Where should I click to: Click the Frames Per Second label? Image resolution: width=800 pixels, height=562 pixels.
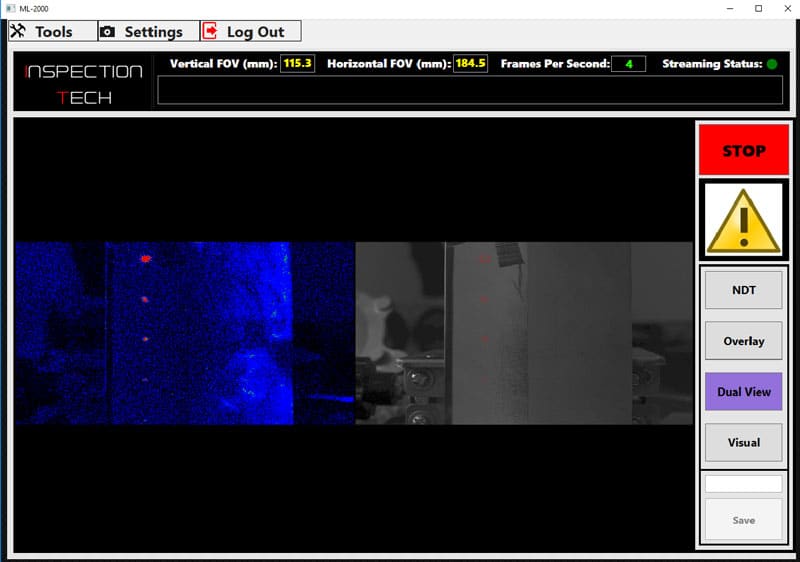(555, 64)
